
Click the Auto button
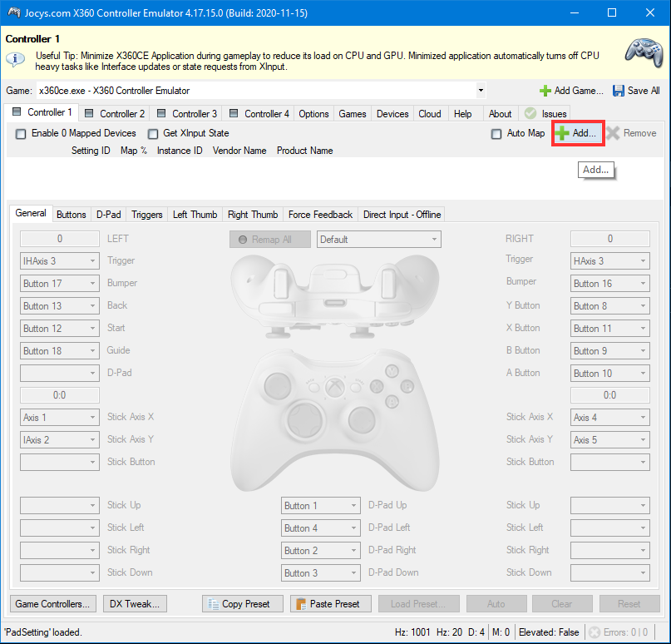tap(496, 604)
